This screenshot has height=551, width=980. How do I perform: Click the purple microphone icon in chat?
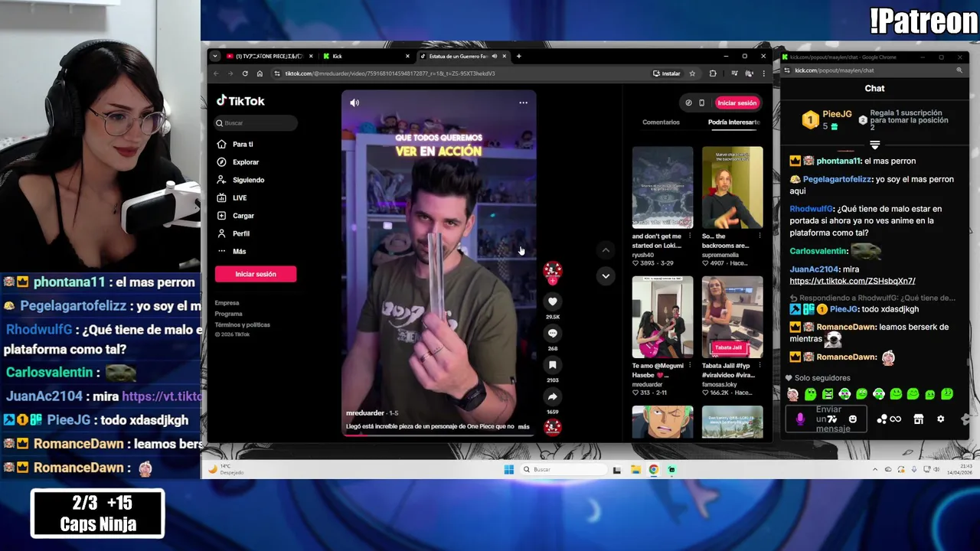pos(800,419)
